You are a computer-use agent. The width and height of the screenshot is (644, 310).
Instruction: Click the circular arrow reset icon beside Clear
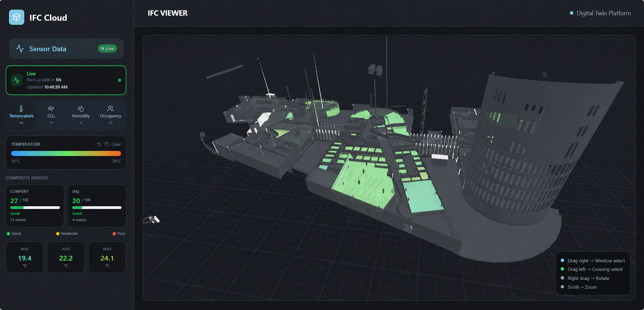(107, 144)
